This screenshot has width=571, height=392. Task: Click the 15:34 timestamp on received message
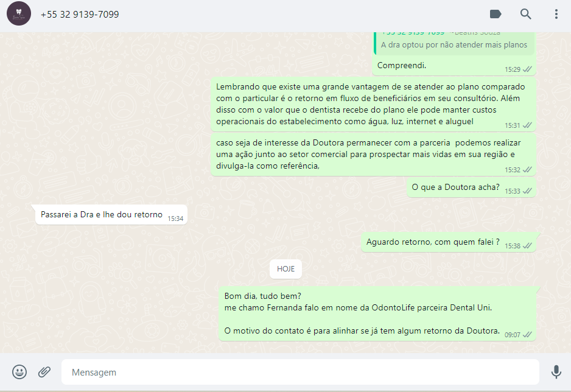175,219
